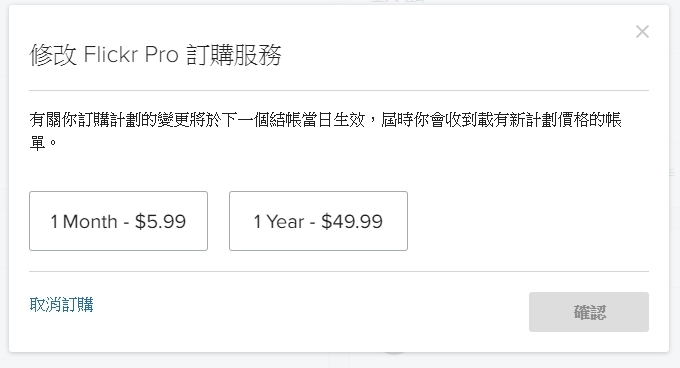Cancel the Flickr Pro subscription via link

62,305
